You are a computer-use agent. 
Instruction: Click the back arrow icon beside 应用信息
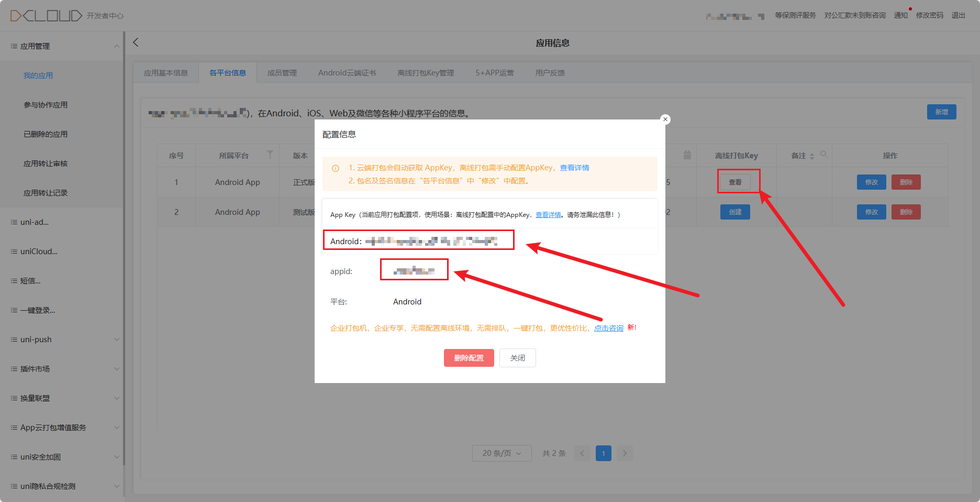pyautogui.click(x=136, y=42)
